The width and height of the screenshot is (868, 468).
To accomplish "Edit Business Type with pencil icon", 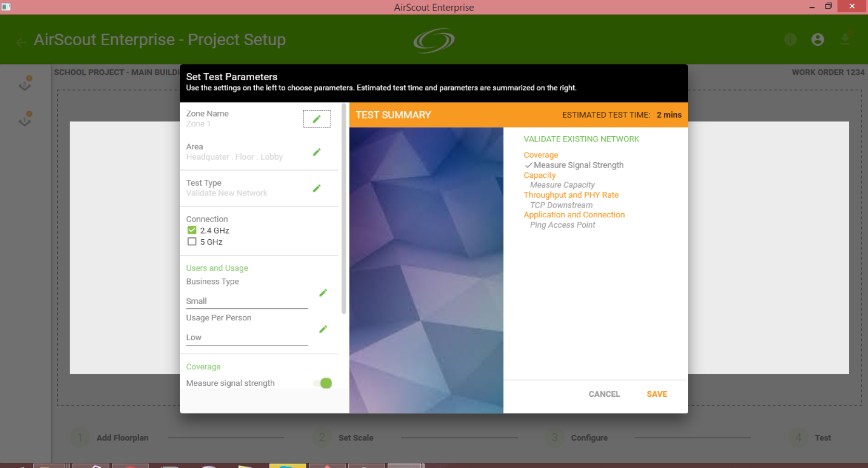I will 323,293.
